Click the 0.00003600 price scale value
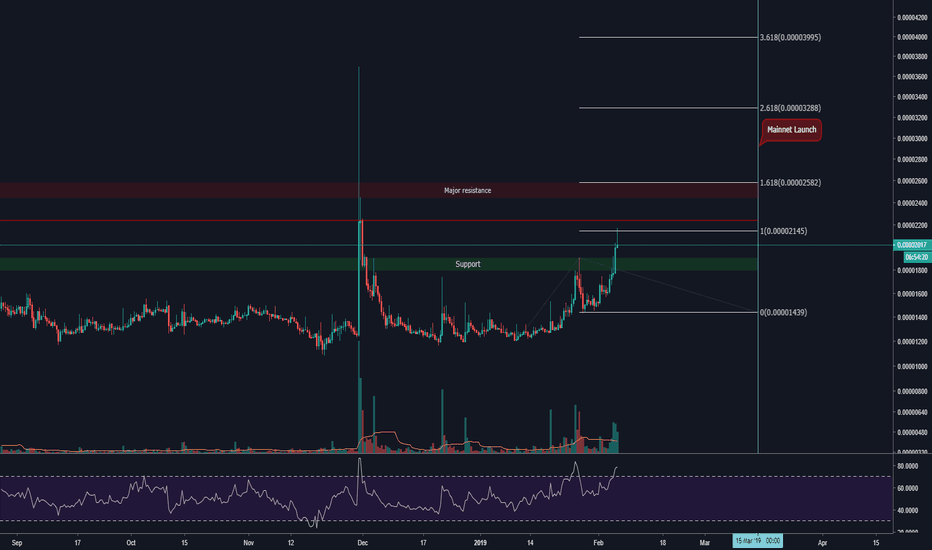 point(913,77)
